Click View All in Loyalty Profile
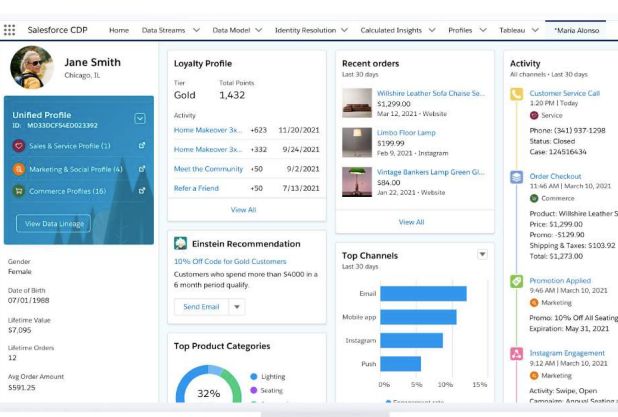The width and height of the screenshot is (618, 417). click(x=243, y=210)
